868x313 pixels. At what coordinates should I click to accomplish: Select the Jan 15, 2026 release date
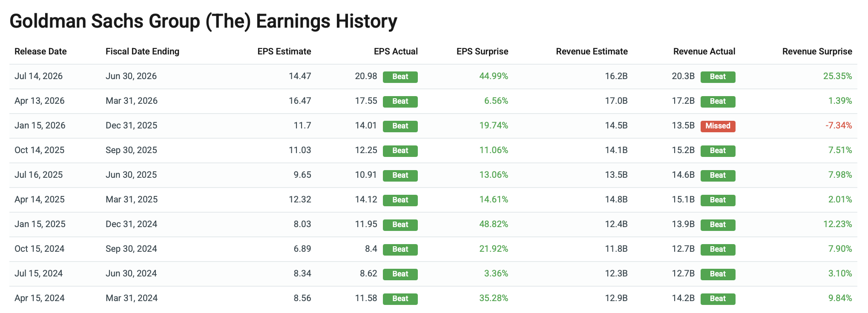40,125
